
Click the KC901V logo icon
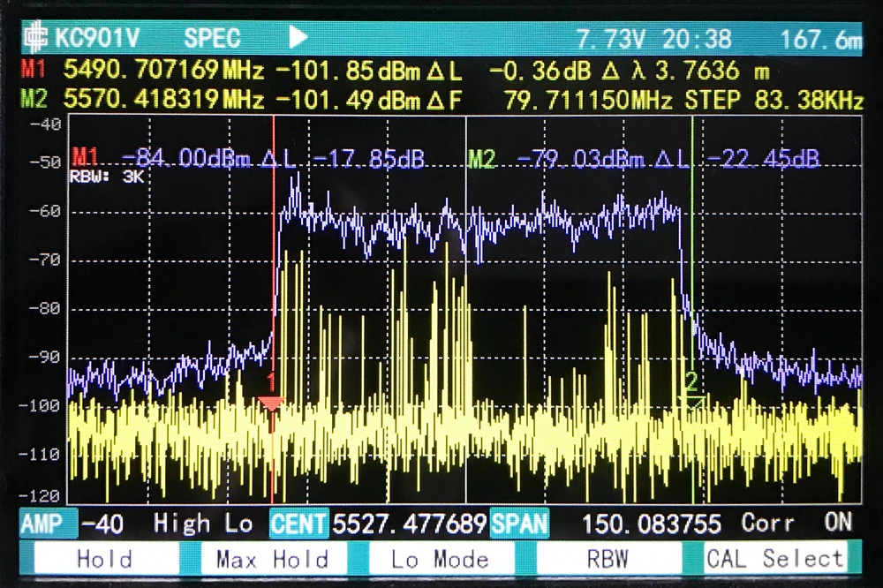coord(37,38)
